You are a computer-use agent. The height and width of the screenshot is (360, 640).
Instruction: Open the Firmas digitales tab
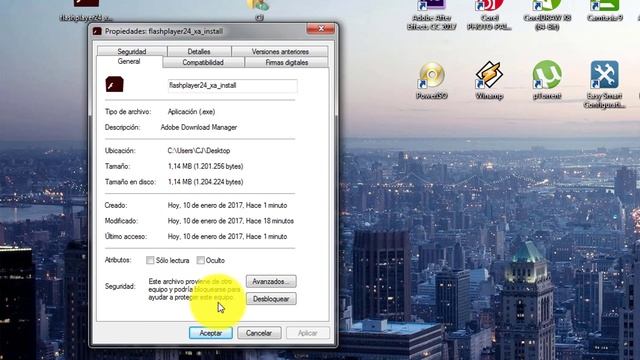pyautogui.click(x=287, y=62)
